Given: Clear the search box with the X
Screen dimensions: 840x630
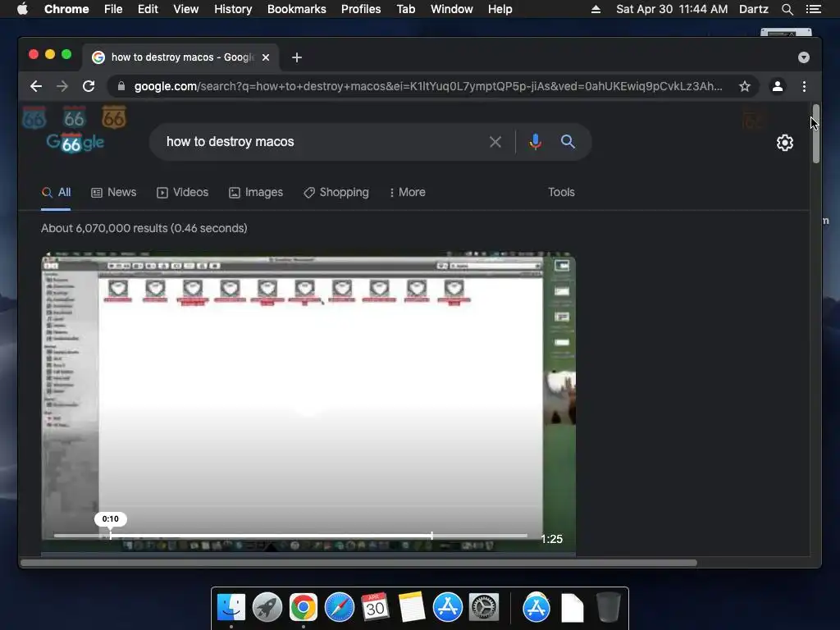Looking at the screenshot, I should click(495, 142).
